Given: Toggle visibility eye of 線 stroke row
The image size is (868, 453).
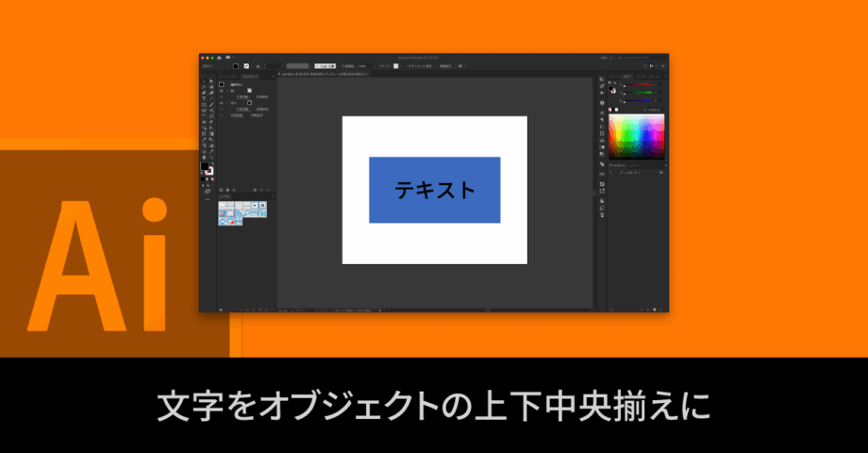Looking at the screenshot, I should coord(222,91).
